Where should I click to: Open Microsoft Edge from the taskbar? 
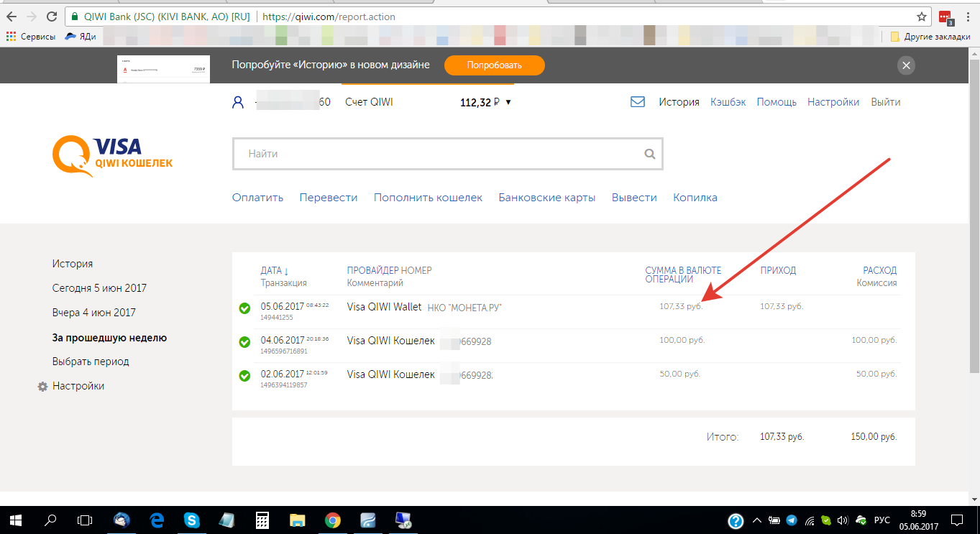pos(157,520)
